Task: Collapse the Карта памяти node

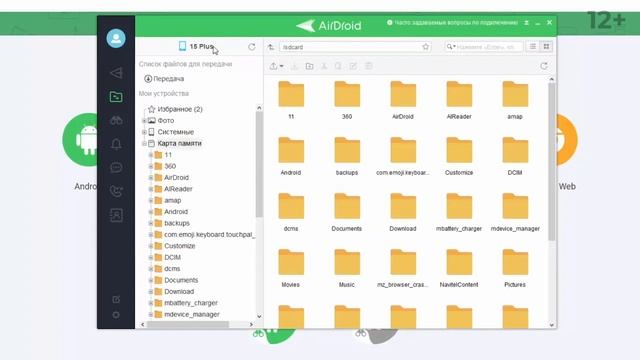Action: click(144, 144)
